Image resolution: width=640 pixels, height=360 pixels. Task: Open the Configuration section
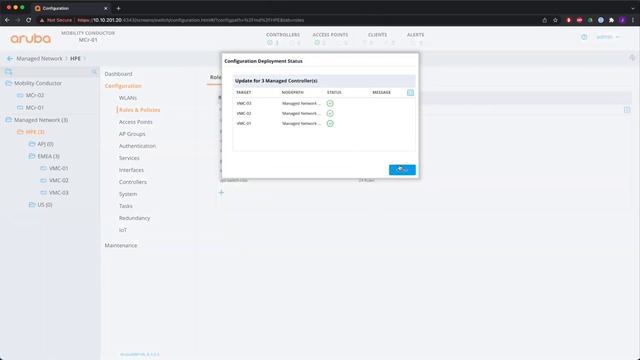tap(123, 86)
